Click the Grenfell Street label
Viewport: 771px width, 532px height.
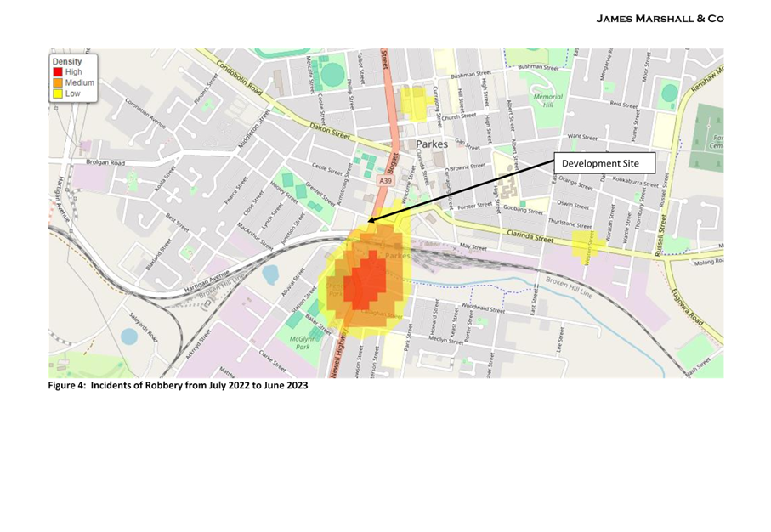(320, 195)
